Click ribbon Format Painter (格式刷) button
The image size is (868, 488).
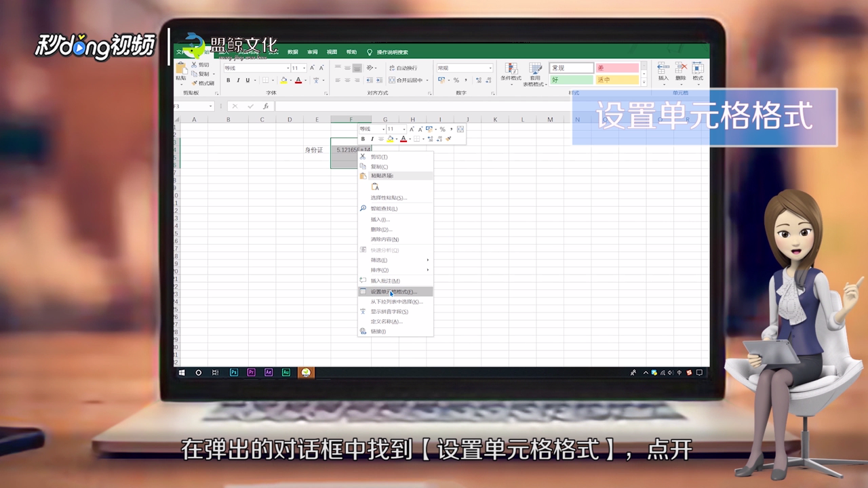203,83
